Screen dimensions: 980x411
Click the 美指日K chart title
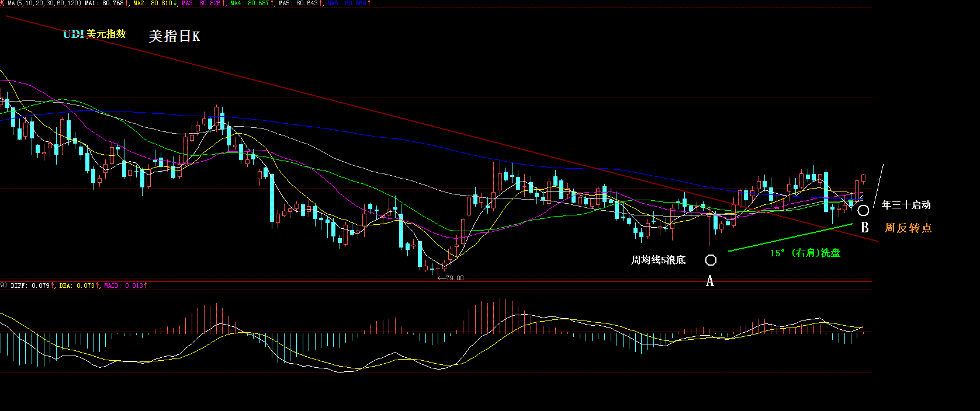point(174,36)
